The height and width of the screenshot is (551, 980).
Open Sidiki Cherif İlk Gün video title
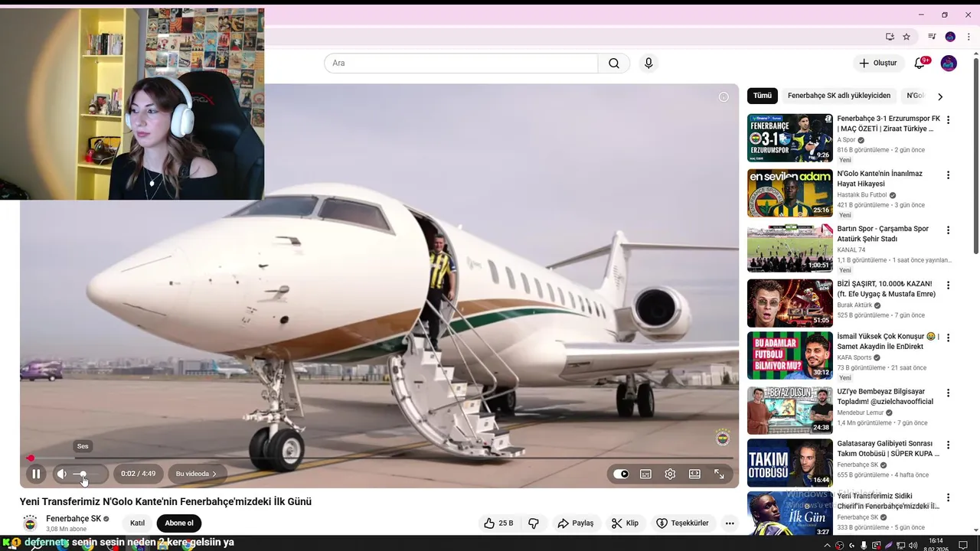[x=888, y=501]
